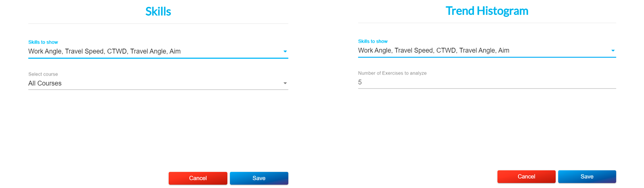Expand the Skills panel 'Skills to show' arrow
644x188 pixels.
(x=285, y=51)
